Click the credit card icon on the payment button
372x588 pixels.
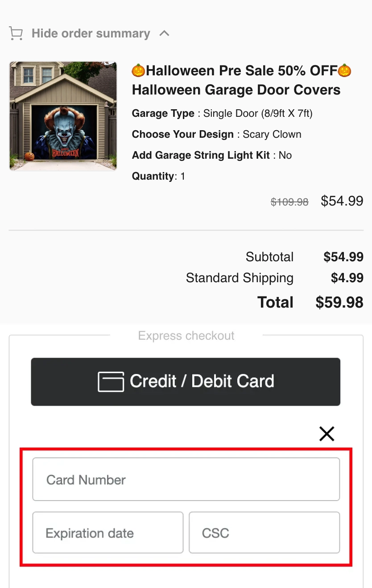click(111, 382)
